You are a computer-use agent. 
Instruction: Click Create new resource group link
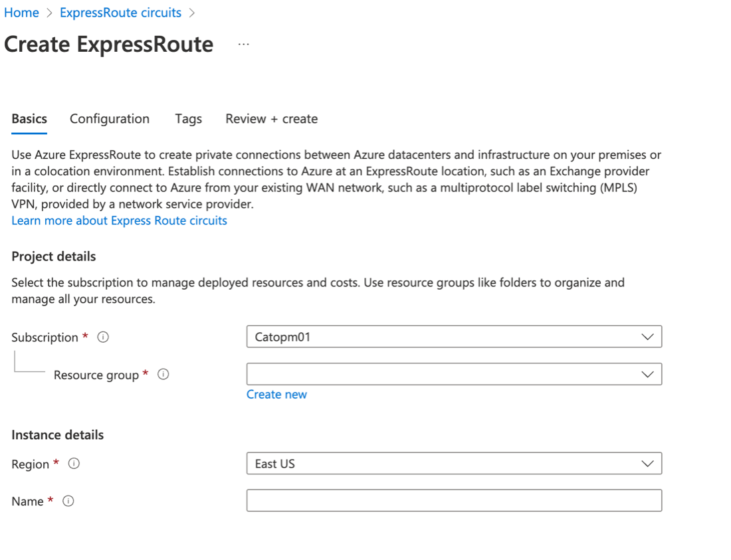(x=276, y=395)
